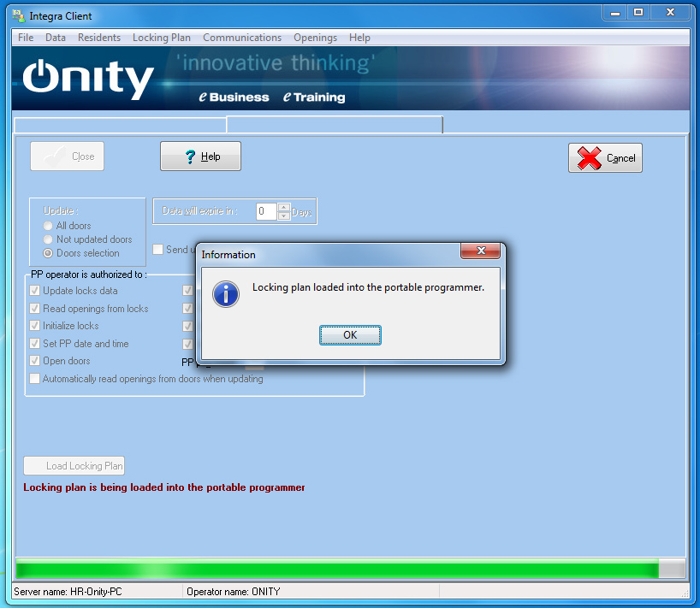Open the Locking Plan menu
700x608 pixels.
tap(161, 38)
